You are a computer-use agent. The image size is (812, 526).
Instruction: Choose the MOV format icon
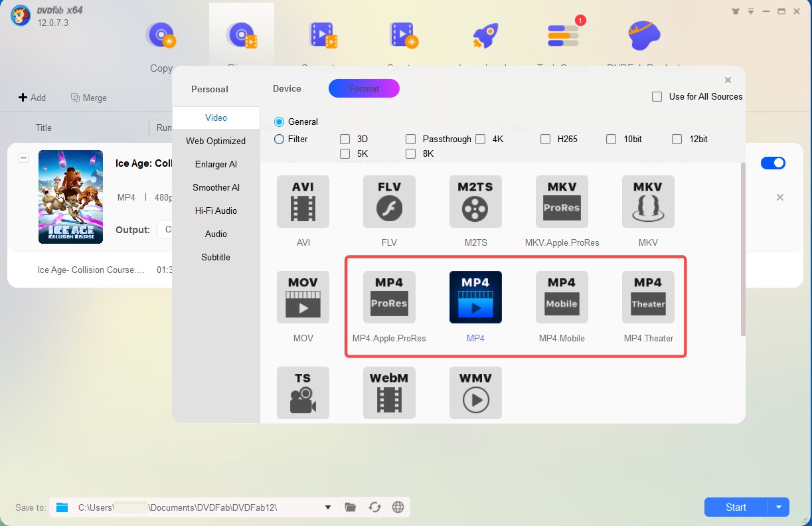(303, 297)
